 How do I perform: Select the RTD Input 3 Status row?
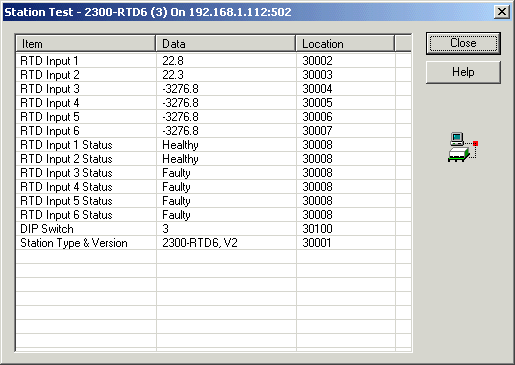[213, 173]
